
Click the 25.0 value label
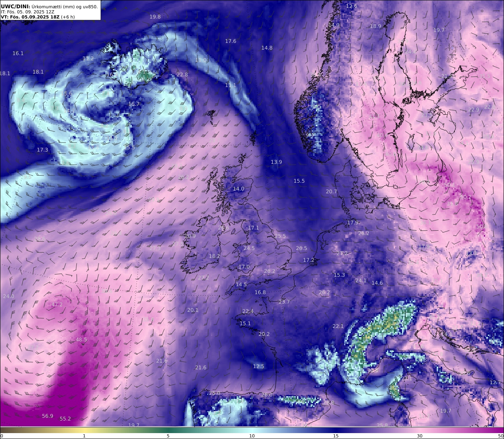215,393
